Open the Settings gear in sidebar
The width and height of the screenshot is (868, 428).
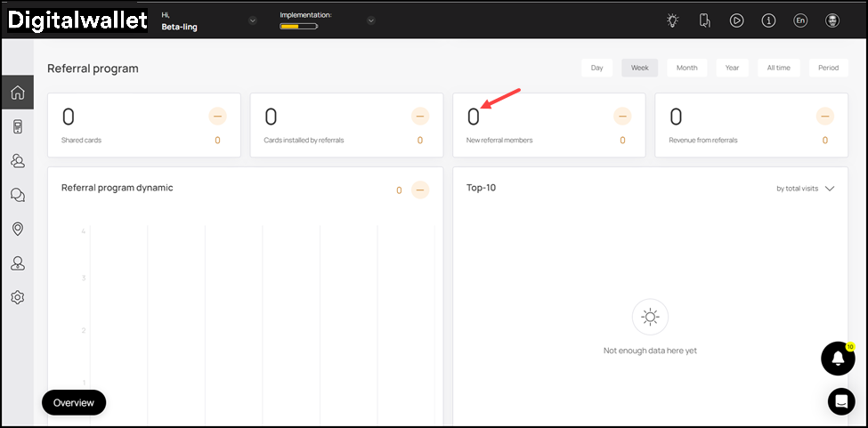(x=17, y=297)
